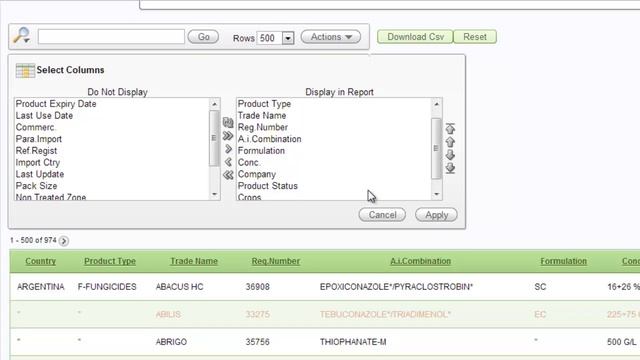Click into the search text field
Screen dimensions: 640x360
(111, 37)
